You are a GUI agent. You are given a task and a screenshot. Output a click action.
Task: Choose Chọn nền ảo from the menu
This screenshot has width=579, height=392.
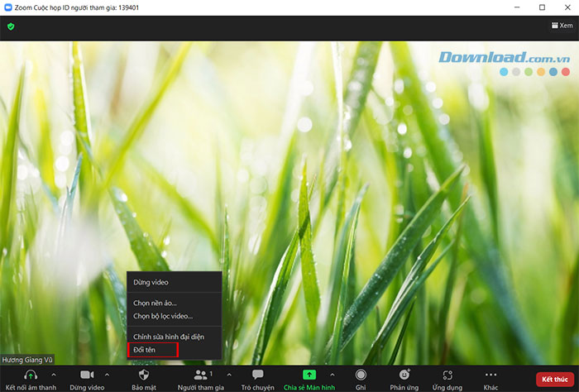pos(156,303)
